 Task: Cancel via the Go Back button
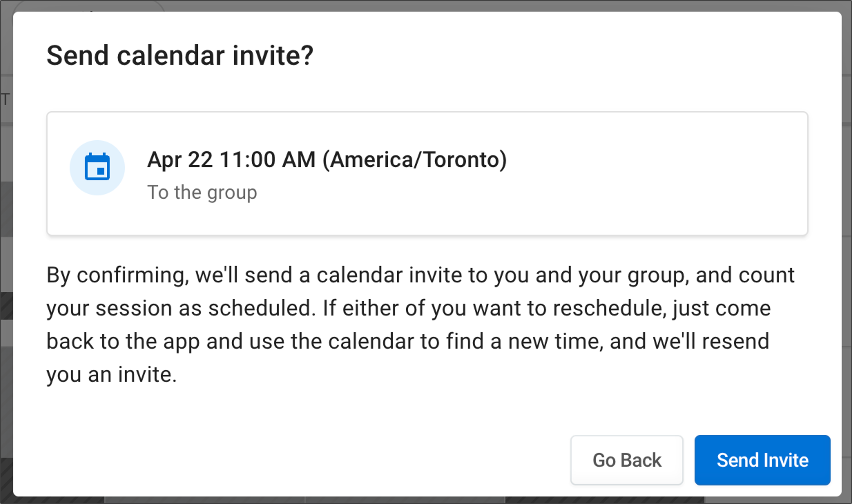click(x=627, y=460)
